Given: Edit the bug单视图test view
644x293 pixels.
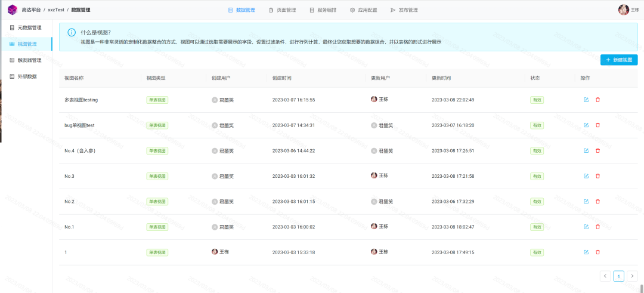Looking at the screenshot, I should [x=586, y=125].
